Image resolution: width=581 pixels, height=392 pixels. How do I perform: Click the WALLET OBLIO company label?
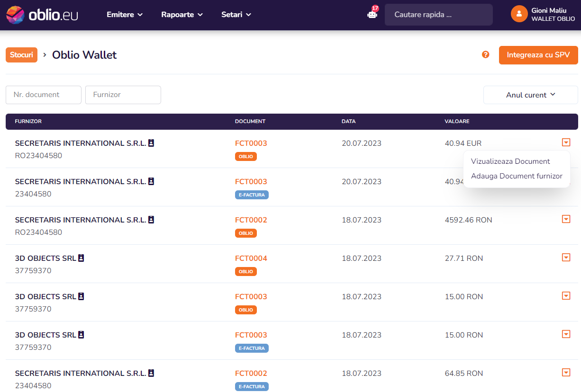point(553,19)
